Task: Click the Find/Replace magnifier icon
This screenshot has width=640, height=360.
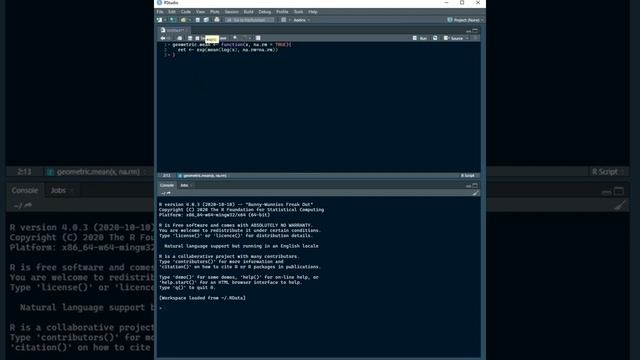Action: (x=235, y=38)
